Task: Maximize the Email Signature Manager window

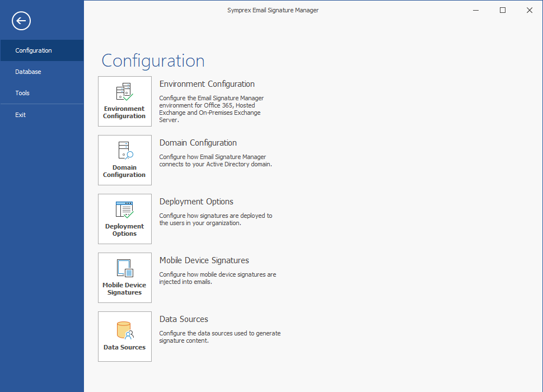Action: pos(503,11)
